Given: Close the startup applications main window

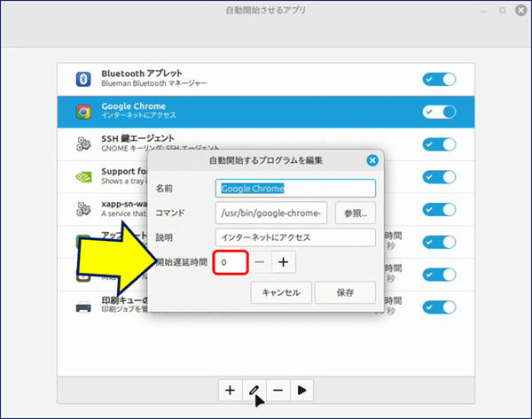Looking at the screenshot, I should coord(521,11).
